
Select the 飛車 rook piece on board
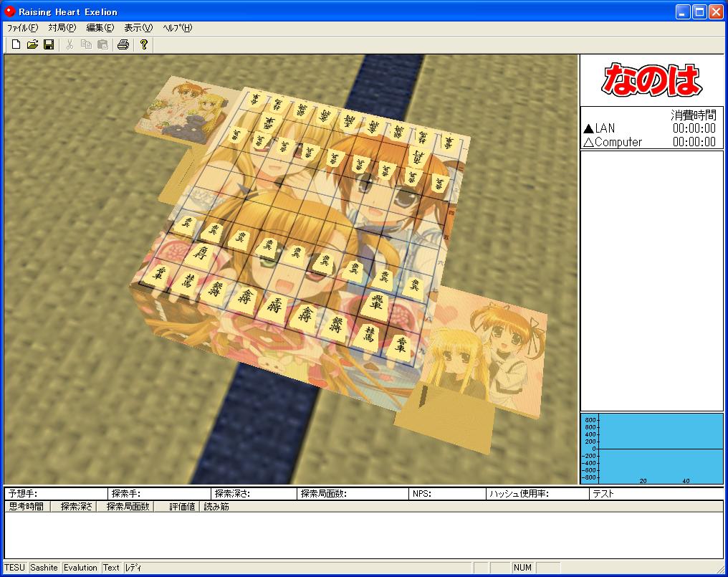point(375,305)
